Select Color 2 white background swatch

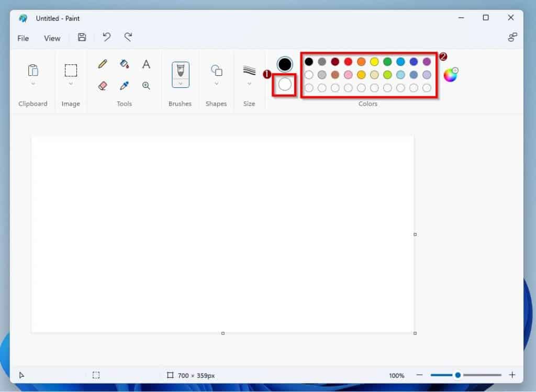click(285, 84)
